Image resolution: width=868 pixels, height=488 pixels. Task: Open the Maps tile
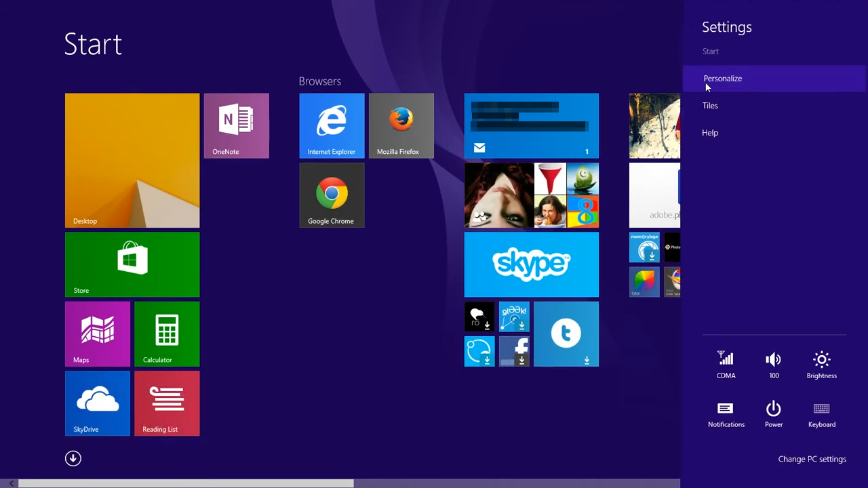(98, 334)
